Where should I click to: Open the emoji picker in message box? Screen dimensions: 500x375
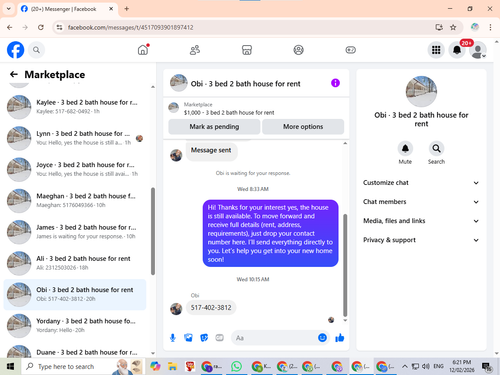[x=322, y=338]
